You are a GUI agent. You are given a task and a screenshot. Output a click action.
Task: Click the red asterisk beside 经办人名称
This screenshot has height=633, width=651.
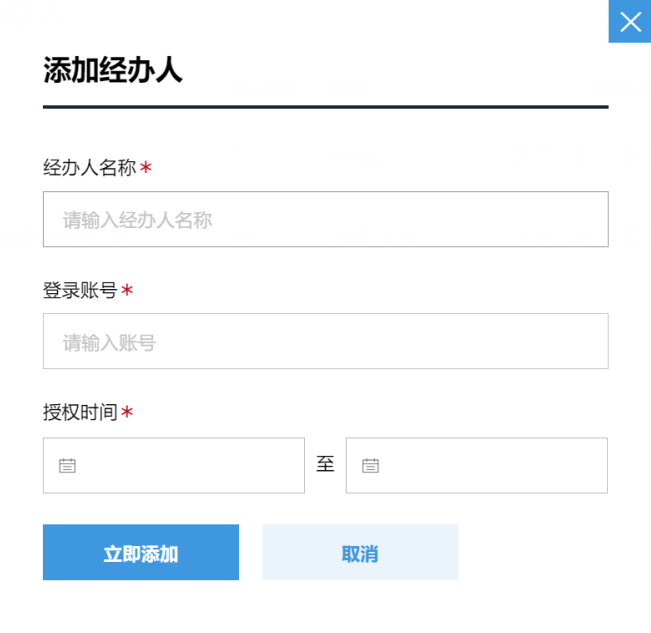146,168
